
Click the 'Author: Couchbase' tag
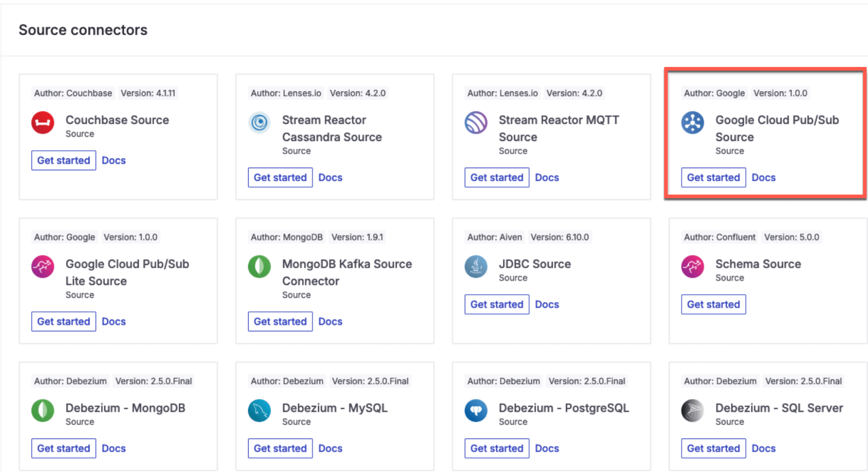(x=73, y=93)
